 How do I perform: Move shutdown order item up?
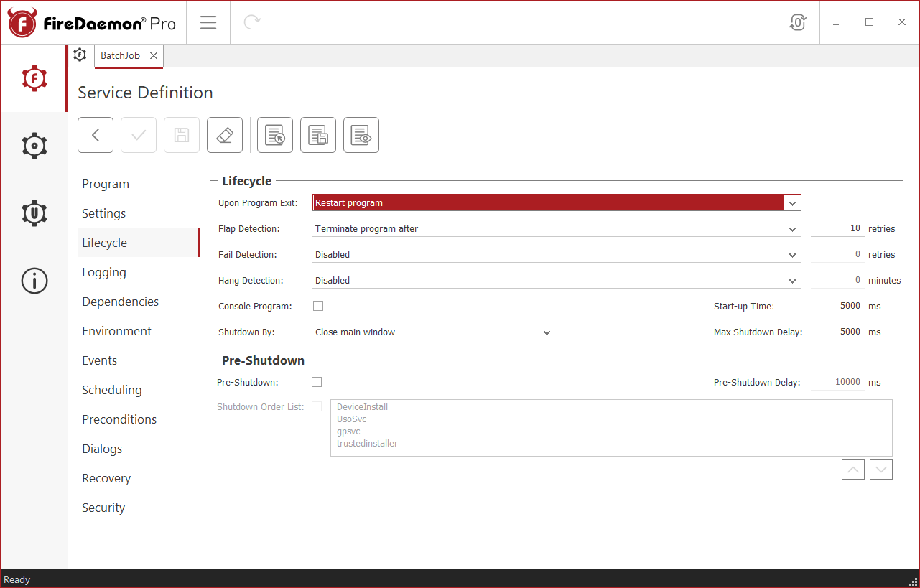[x=853, y=470]
